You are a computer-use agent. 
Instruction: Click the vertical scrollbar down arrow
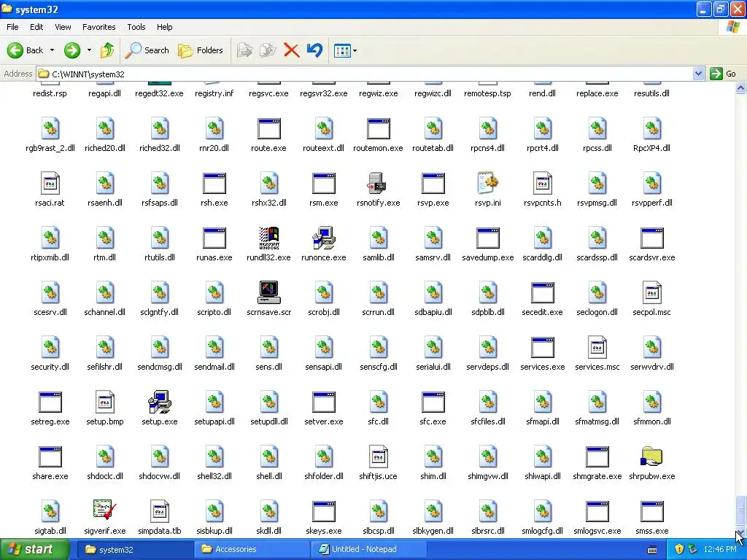click(x=740, y=532)
